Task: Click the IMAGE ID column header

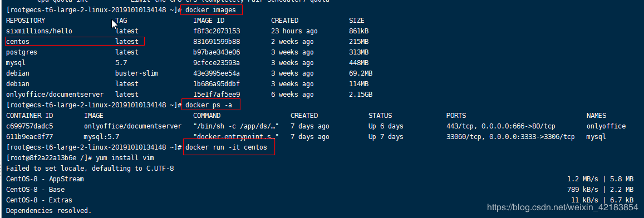Action: coord(209,20)
